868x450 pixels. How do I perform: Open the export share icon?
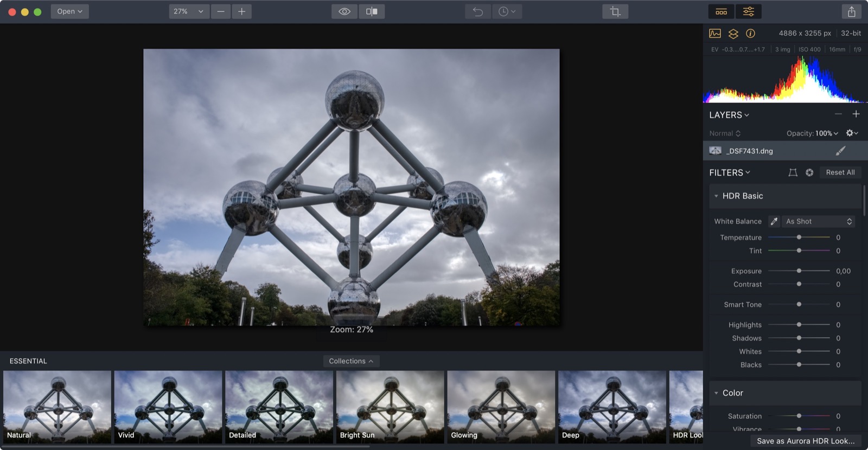click(x=851, y=11)
